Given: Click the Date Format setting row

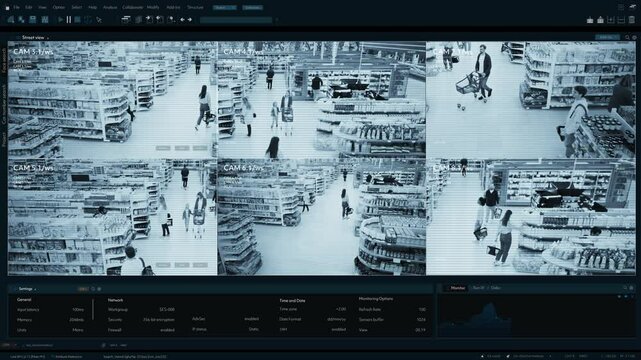Looking at the screenshot, I should 312,319.
